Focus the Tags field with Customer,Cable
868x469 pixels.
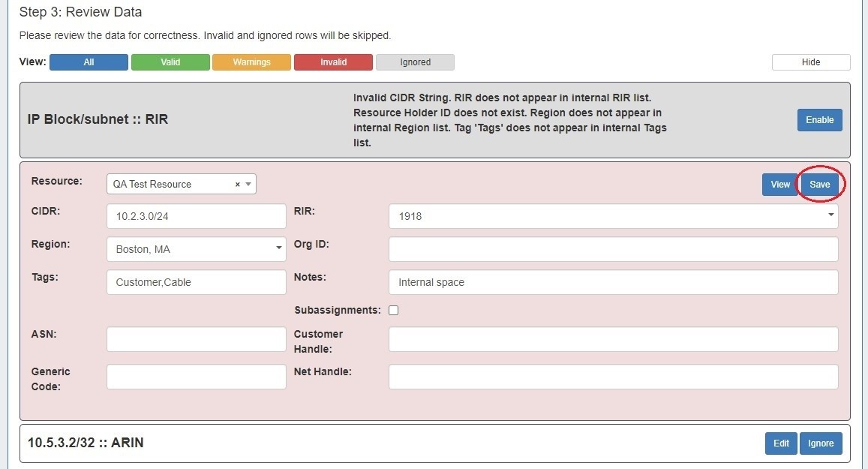click(196, 282)
